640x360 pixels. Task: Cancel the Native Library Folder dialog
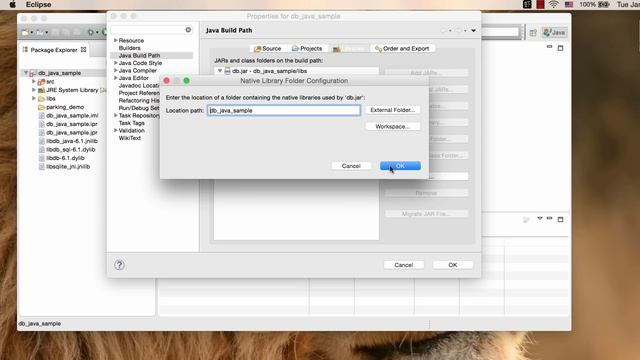coord(351,166)
